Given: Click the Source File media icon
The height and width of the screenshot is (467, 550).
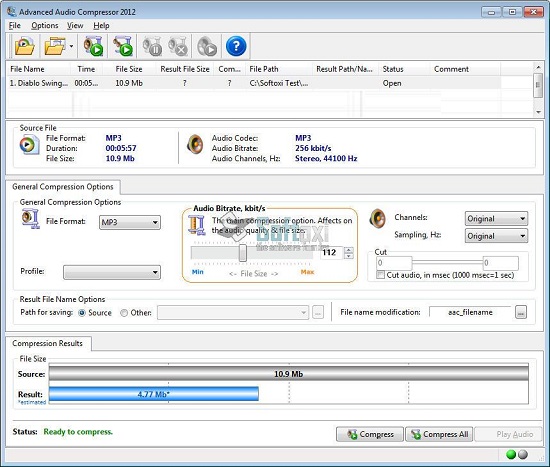Looking at the screenshot, I should tap(29, 145).
